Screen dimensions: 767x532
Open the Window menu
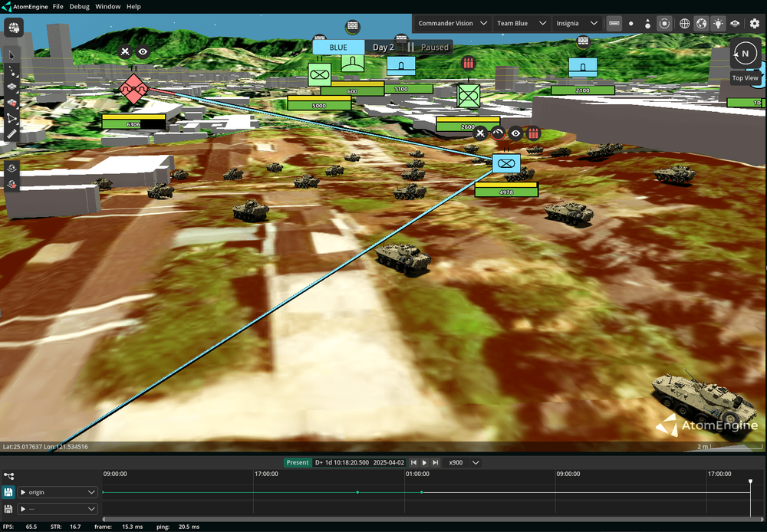tap(107, 6)
